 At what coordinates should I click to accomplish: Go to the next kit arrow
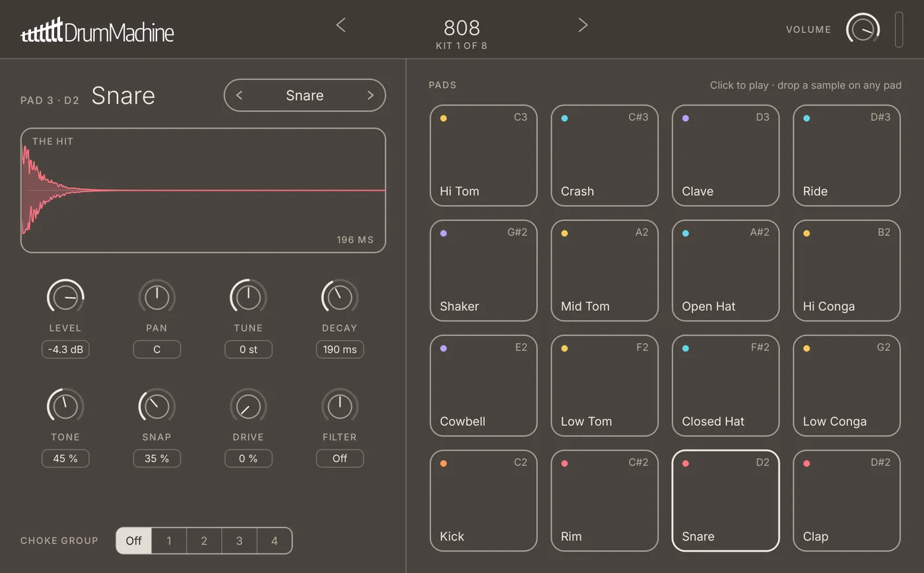pos(583,25)
